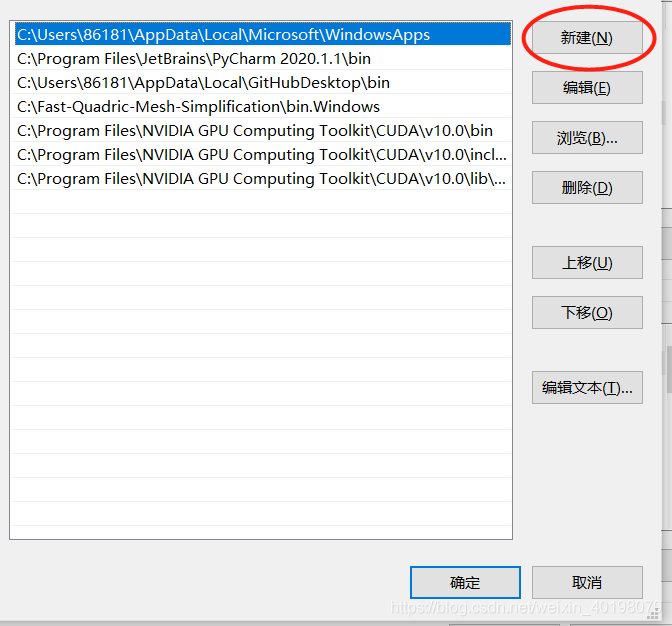Delete entry with the 删除(D) button
Screen dimensions: 672x626
click(587, 188)
